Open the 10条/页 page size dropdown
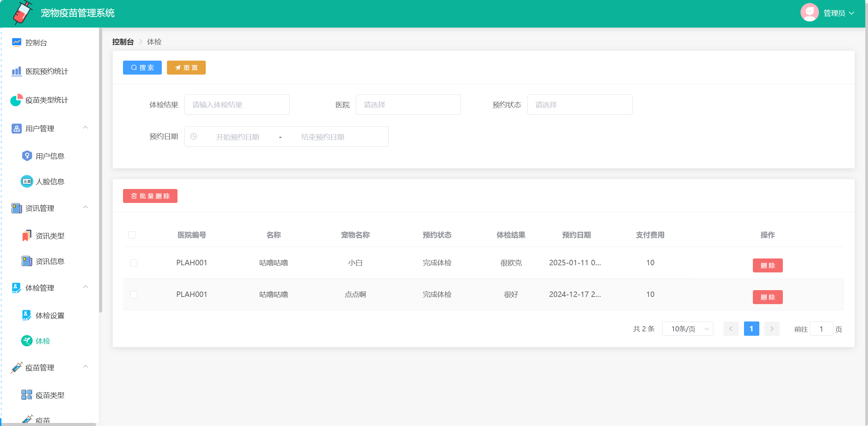This screenshot has width=868, height=426. (x=687, y=329)
